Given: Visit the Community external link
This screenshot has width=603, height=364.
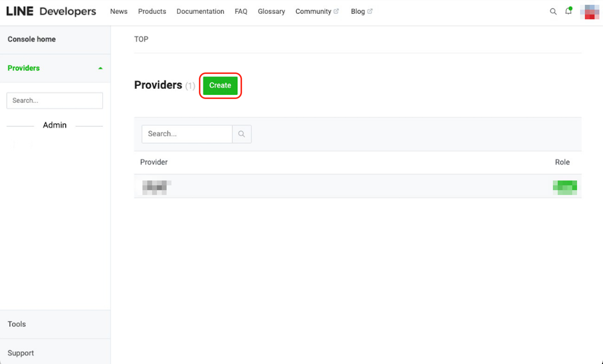Looking at the screenshot, I should tap(317, 11).
